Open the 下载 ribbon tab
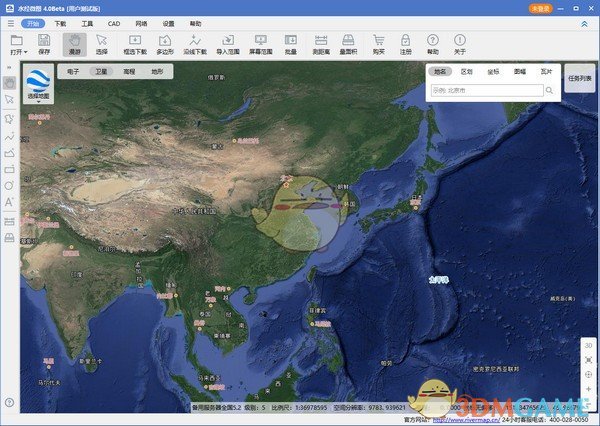The width and height of the screenshot is (600, 426). pyautogui.click(x=60, y=24)
